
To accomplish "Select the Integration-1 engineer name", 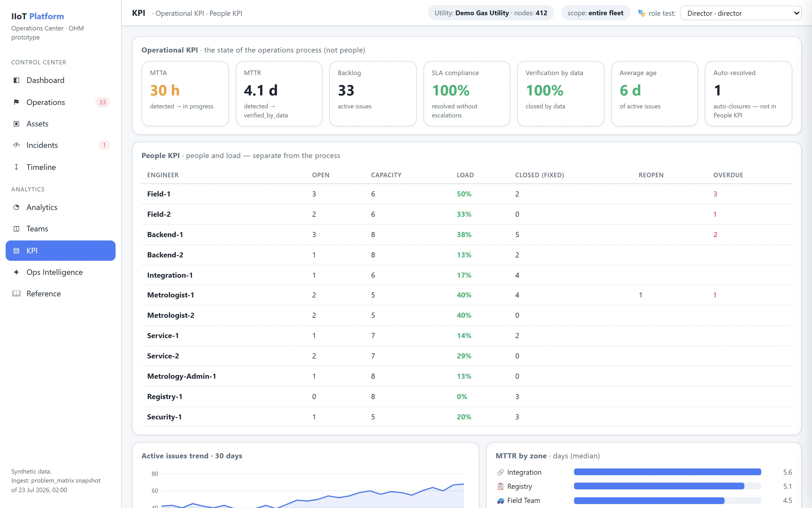I will (x=170, y=275).
